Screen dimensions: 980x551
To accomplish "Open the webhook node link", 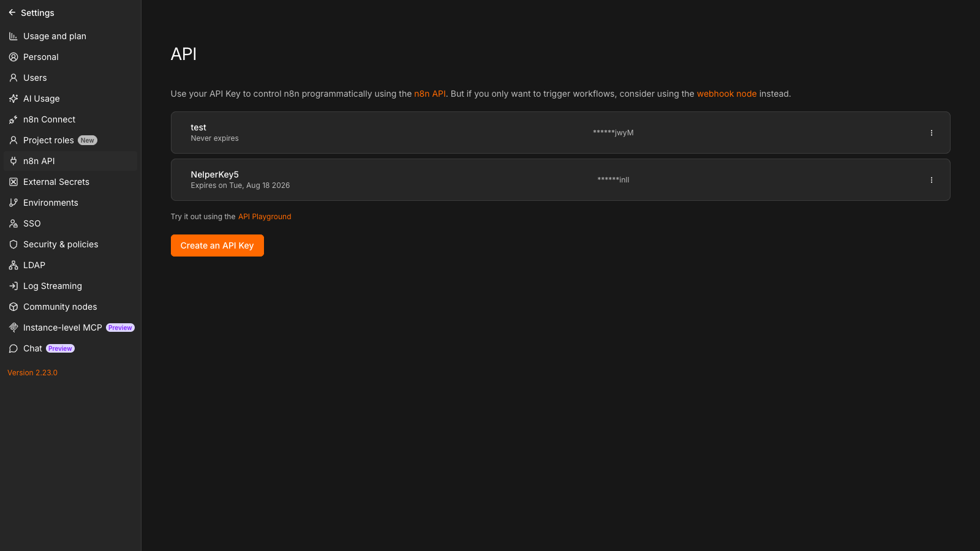I will click(x=726, y=94).
